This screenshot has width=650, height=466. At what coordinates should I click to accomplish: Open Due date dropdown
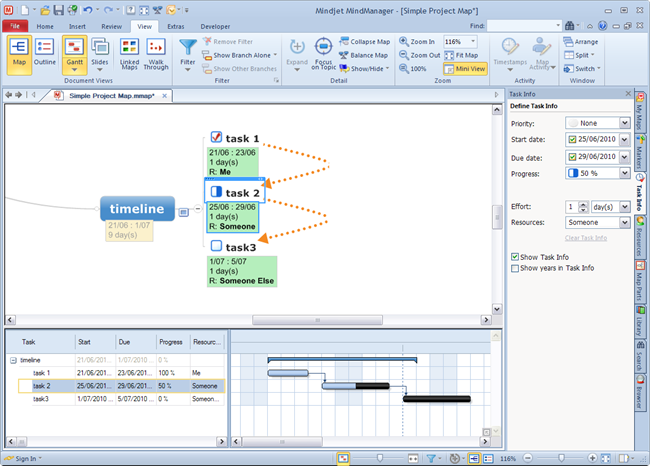[x=624, y=157]
